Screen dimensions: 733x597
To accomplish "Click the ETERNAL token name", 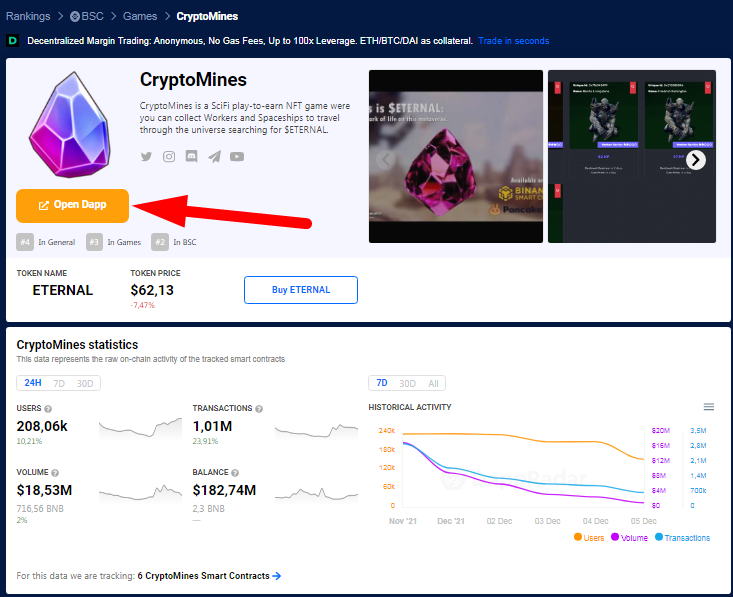I will [63, 290].
